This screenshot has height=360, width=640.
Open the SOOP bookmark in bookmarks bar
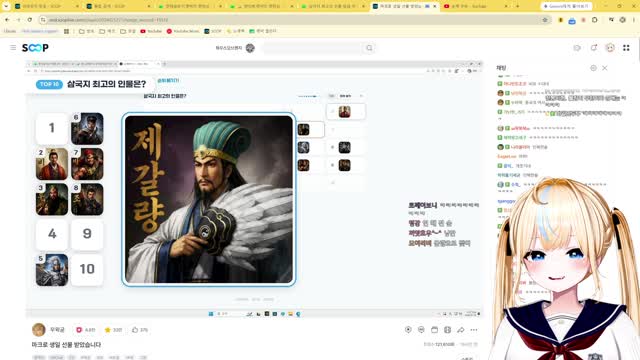click(213, 31)
